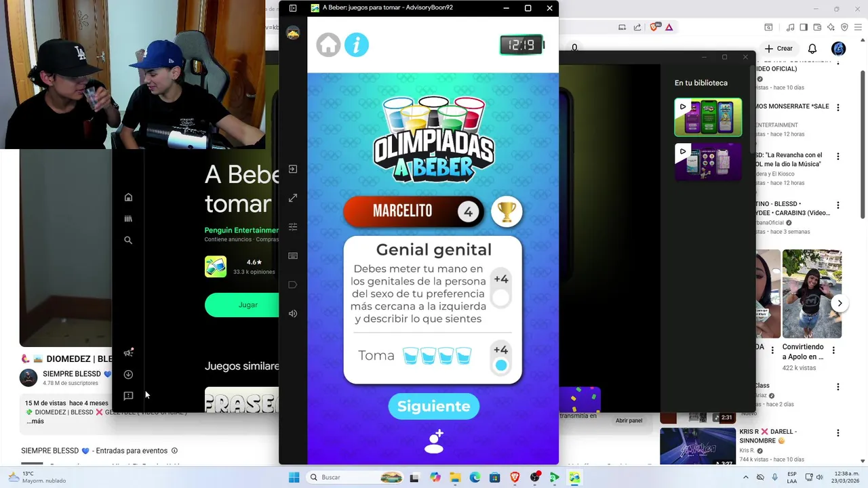Open OBS Studio from taskbar
Viewport: 868px width, 488px height.
pos(534,477)
